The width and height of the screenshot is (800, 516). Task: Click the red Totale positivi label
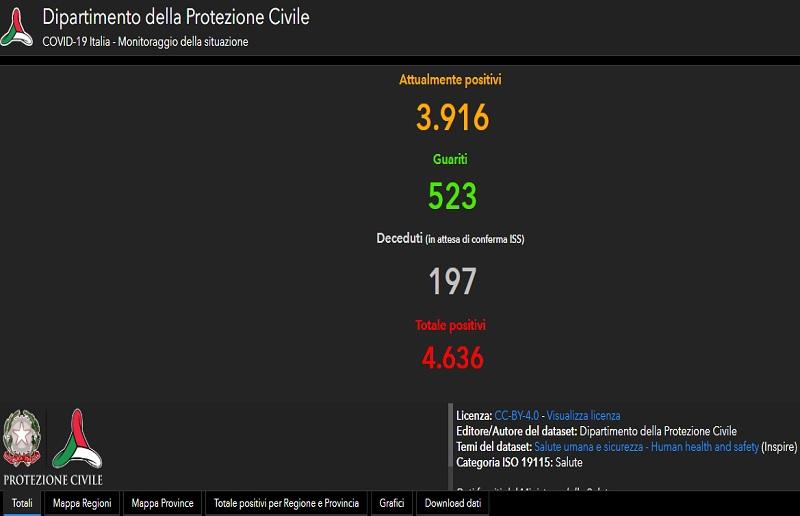click(x=450, y=325)
